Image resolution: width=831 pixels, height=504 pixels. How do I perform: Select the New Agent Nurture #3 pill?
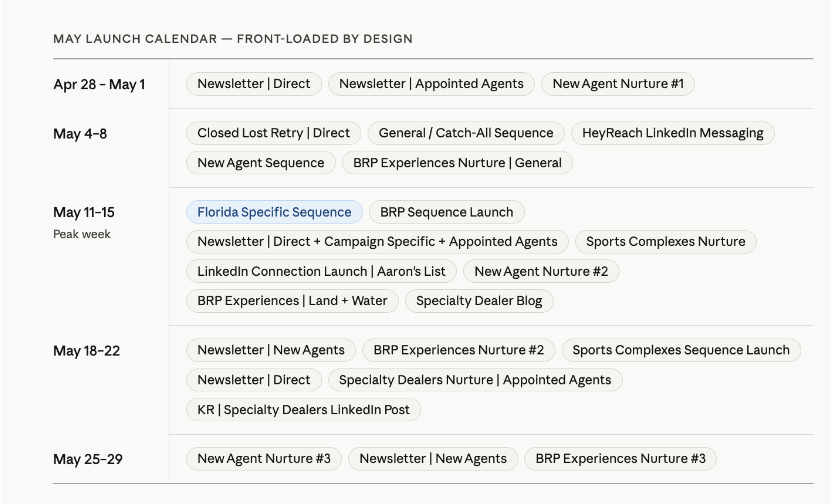click(264, 459)
